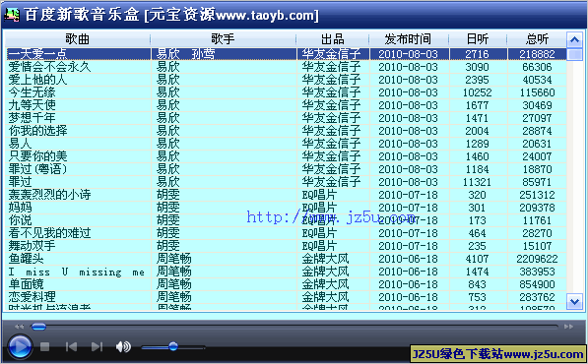Click the scrollbar down arrow
Image resolution: width=588 pixels, height=364 pixels.
tap(574, 301)
